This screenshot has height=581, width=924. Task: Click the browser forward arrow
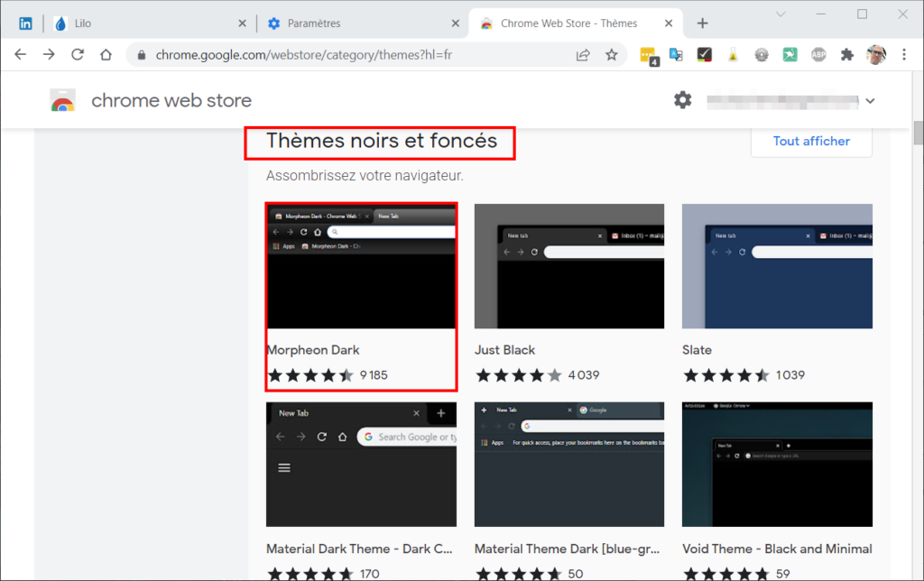tap(49, 55)
